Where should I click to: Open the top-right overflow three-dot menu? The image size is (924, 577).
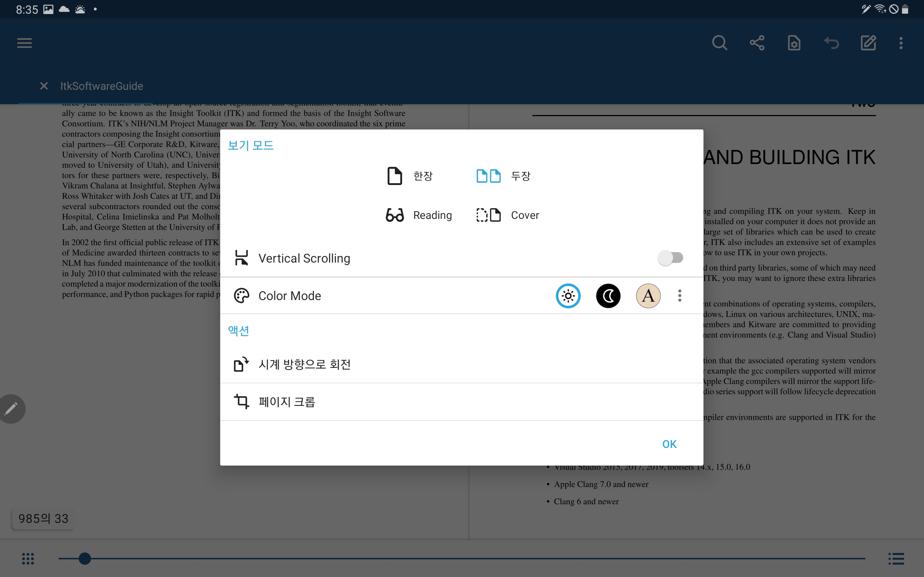[901, 43]
